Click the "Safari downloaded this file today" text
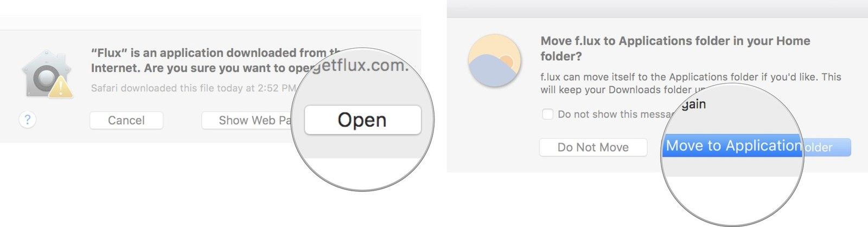Image resolution: width=868 pixels, height=227 pixels. pyautogui.click(x=193, y=88)
